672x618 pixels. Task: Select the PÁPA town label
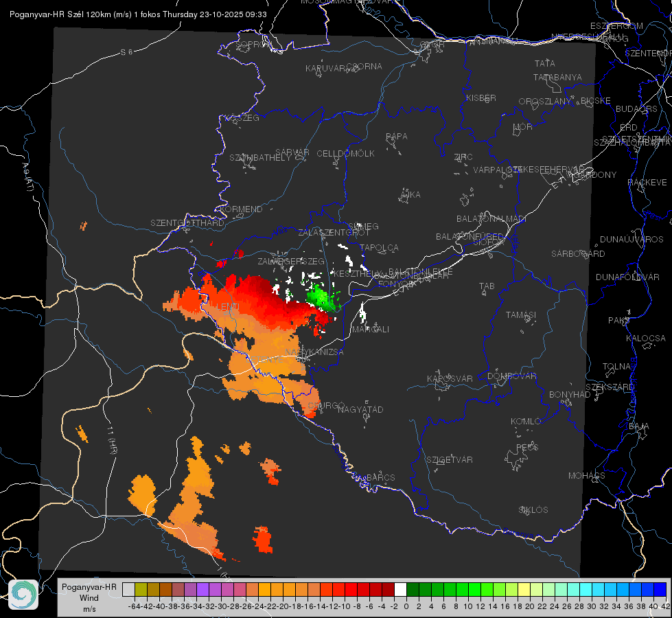click(x=397, y=137)
